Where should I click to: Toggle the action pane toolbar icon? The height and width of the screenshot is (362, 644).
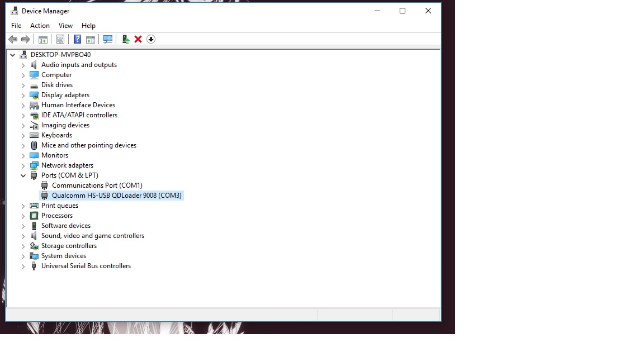coord(91,40)
